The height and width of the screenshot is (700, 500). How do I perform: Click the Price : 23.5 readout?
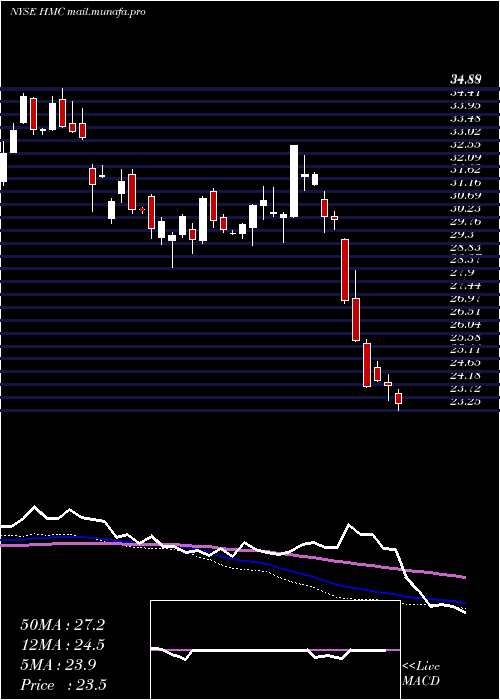[x=63, y=685]
